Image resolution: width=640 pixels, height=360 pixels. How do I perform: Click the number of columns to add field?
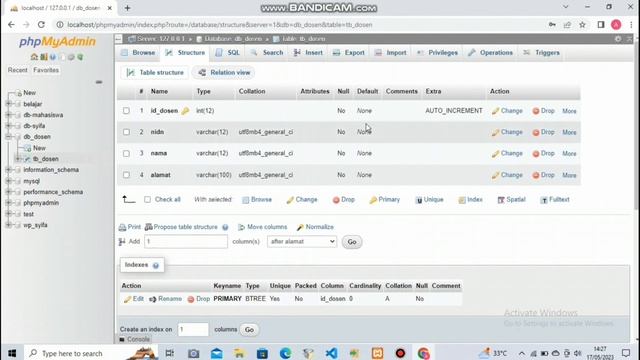186,242
